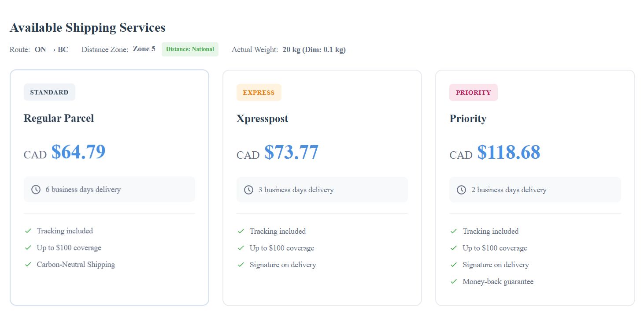This screenshot has width=644, height=314.
Task: Click the clock icon on Regular Parcel card
Action: (x=35, y=189)
